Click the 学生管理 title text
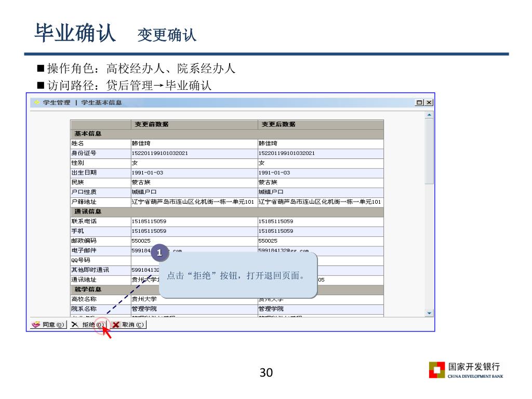 tap(56, 102)
